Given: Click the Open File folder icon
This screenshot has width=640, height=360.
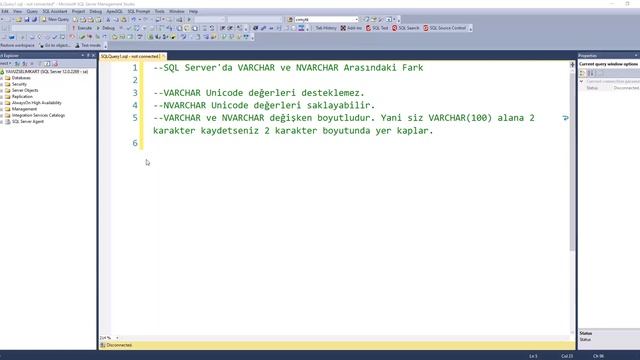Looking at the screenshot, I should (19, 20).
